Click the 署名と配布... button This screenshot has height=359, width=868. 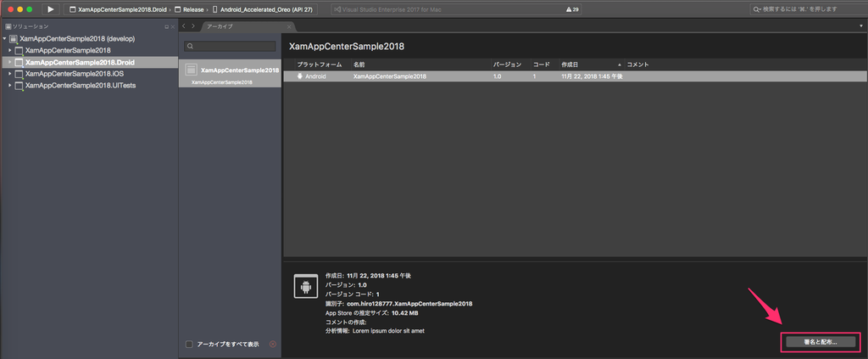pos(821,342)
